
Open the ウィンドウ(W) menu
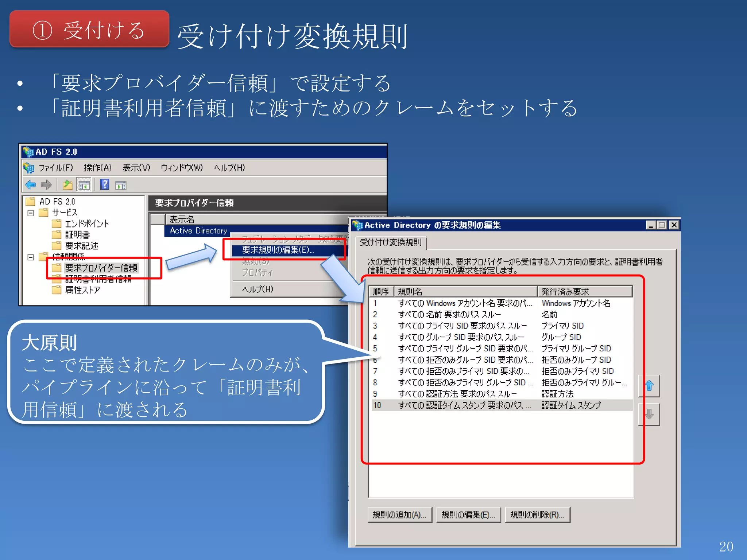182,168
